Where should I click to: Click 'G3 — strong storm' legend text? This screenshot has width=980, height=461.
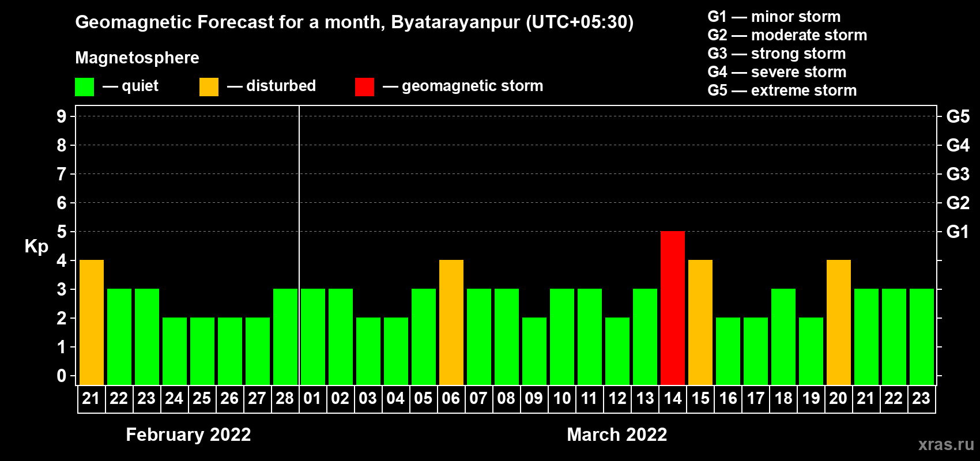point(777,54)
